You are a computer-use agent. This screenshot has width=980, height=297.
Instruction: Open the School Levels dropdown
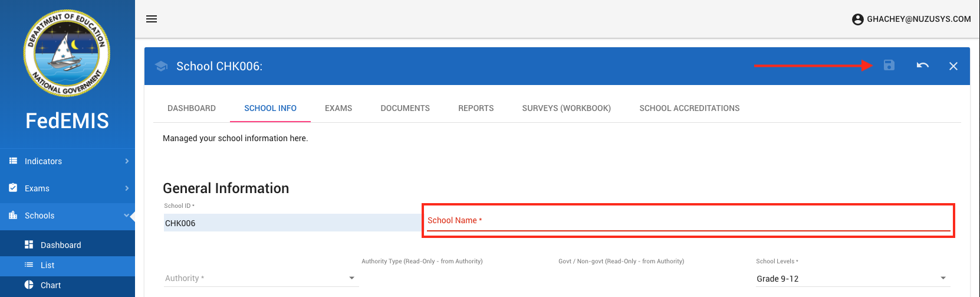point(851,278)
